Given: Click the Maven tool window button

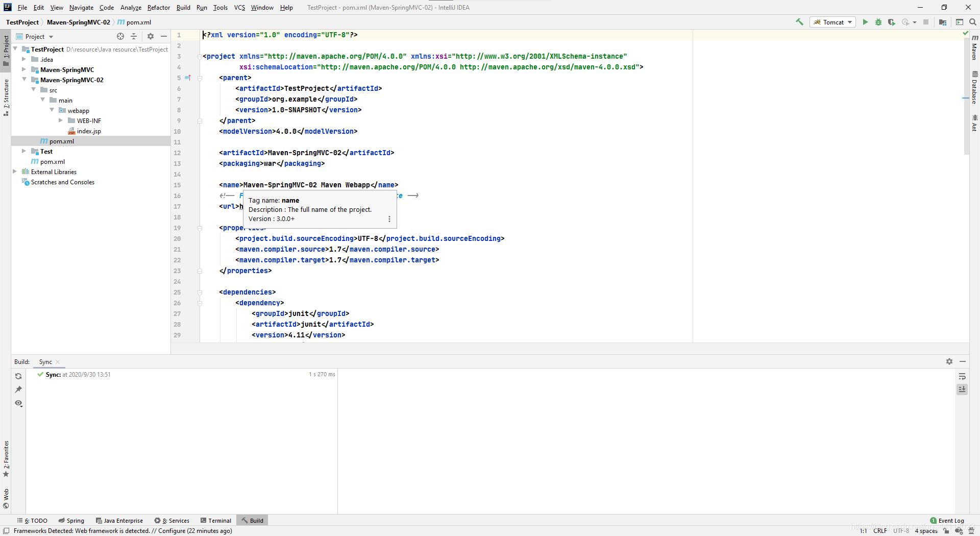Looking at the screenshot, I should click(x=974, y=47).
